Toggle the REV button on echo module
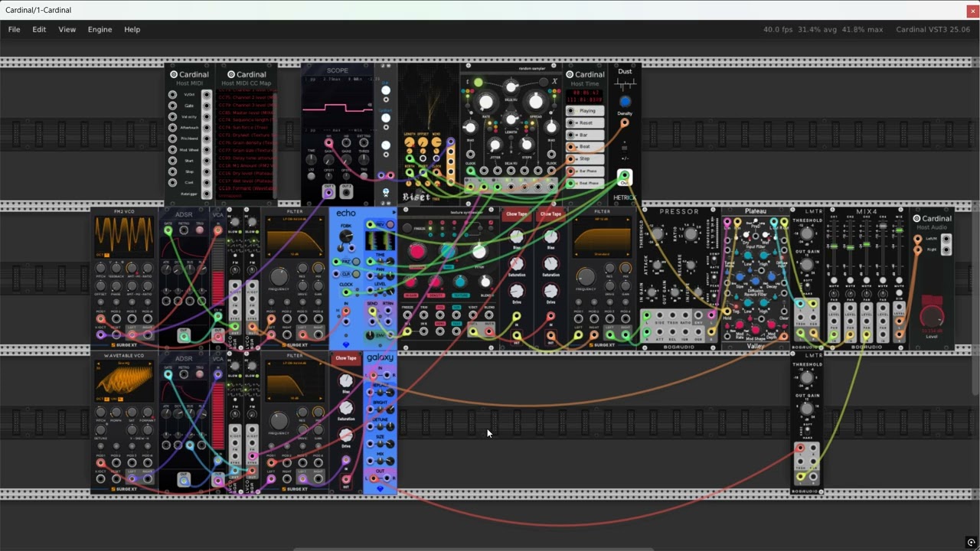This screenshot has height=551, width=980. 390,224
